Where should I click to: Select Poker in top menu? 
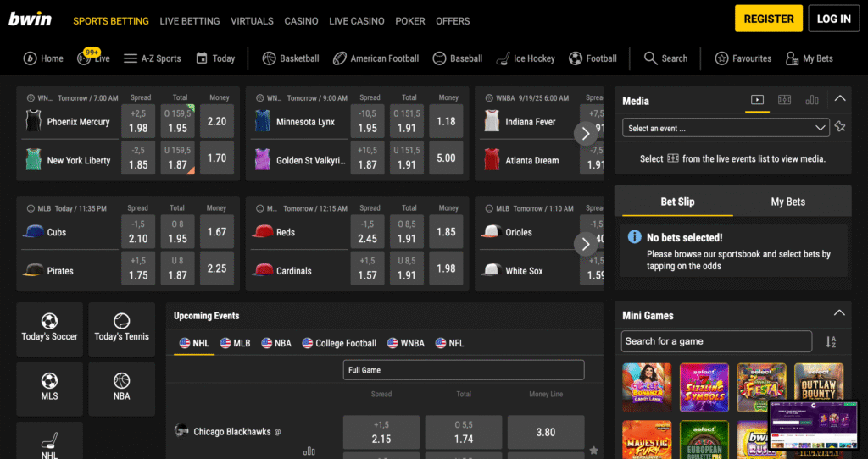(410, 21)
